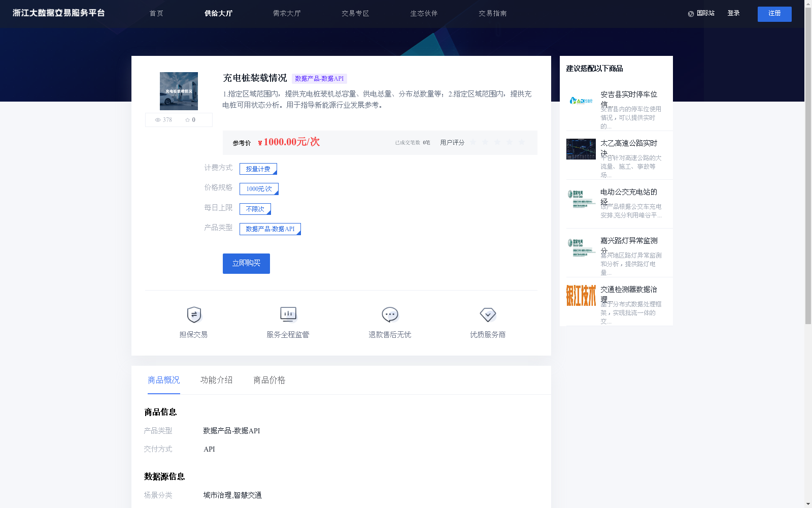
Task: Click the 服务全程监管 label
Action: 288,335
